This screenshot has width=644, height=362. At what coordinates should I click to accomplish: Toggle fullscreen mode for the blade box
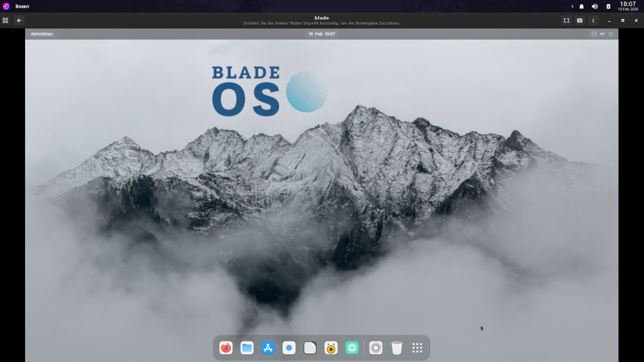point(566,21)
